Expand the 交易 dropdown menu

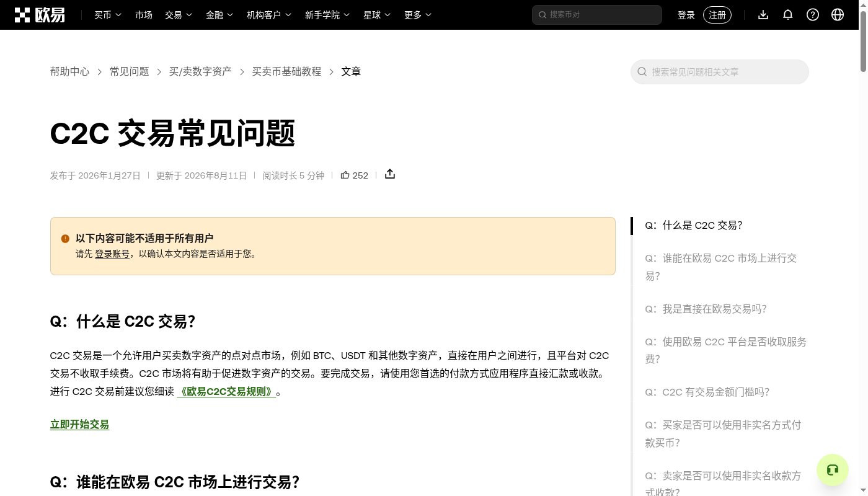[179, 15]
